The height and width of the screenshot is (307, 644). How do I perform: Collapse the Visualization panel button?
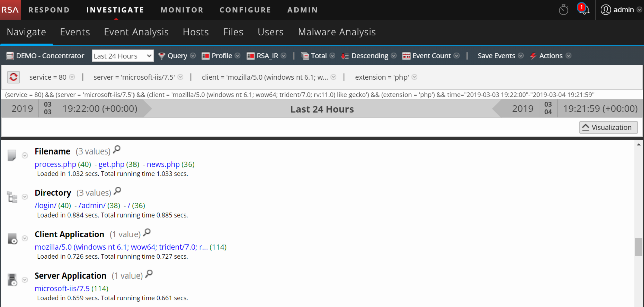point(608,127)
